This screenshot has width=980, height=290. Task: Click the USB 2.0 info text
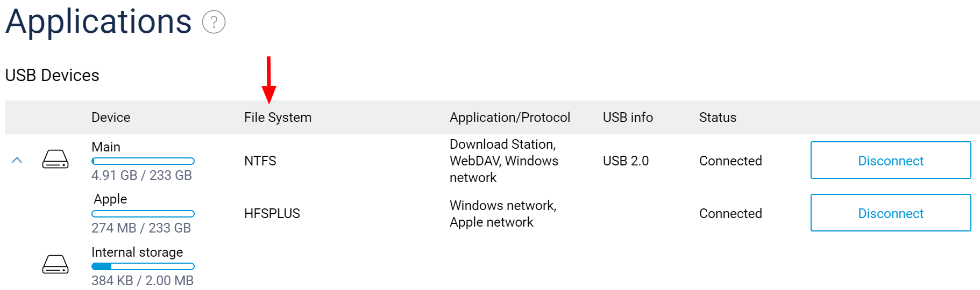626,161
